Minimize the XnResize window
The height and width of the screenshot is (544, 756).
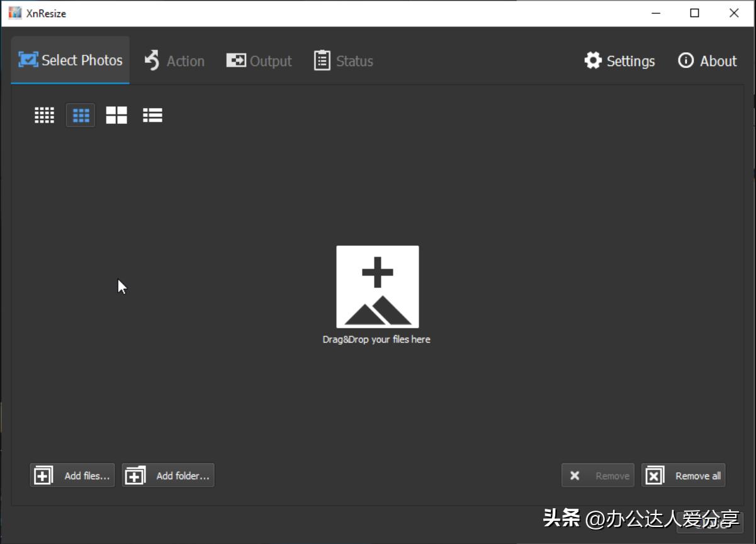pyautogui.click(x=656, y=13)
